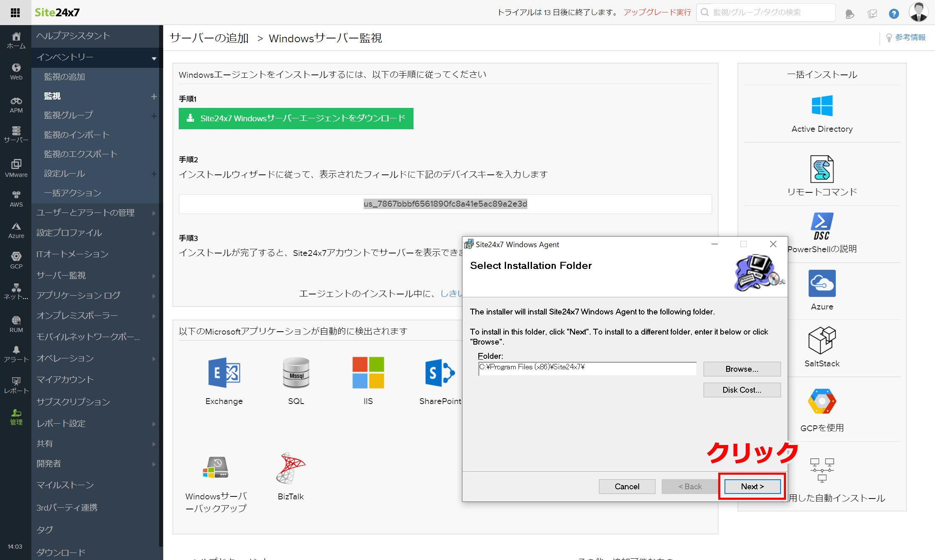Select Active Directory bulk install icon
Viewport: 935px width, 560px height.
pos(822,105)
